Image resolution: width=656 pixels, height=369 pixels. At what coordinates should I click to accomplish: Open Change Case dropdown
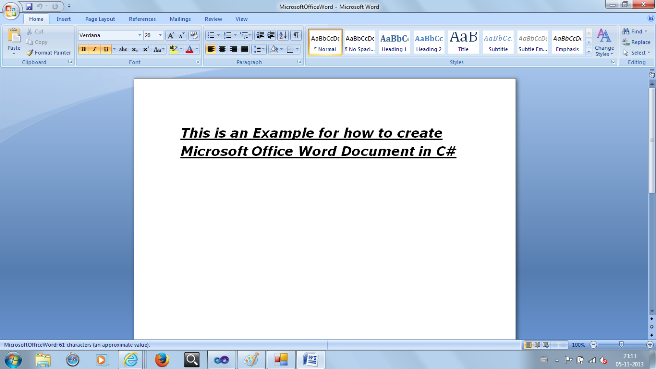(158, 49)
